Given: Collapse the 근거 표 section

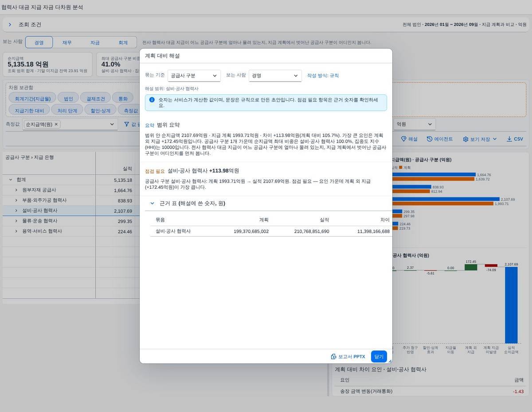Looking at the screenshot, I should click(152, 203).
